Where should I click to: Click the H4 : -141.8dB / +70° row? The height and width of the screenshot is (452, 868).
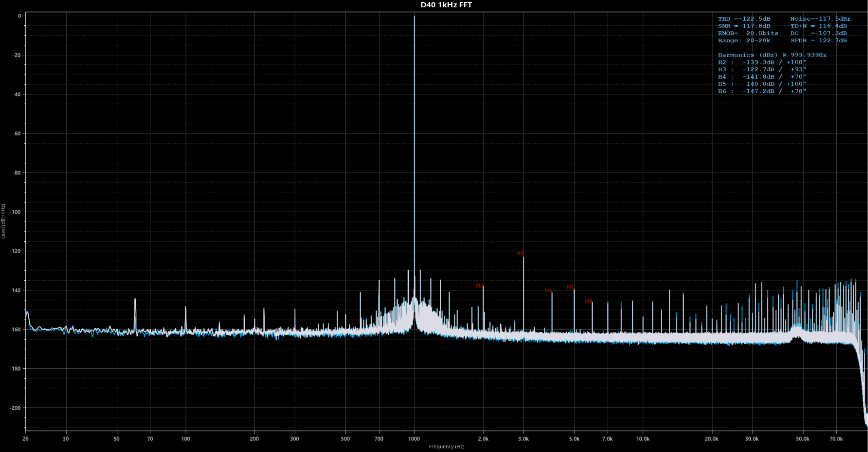762,77
